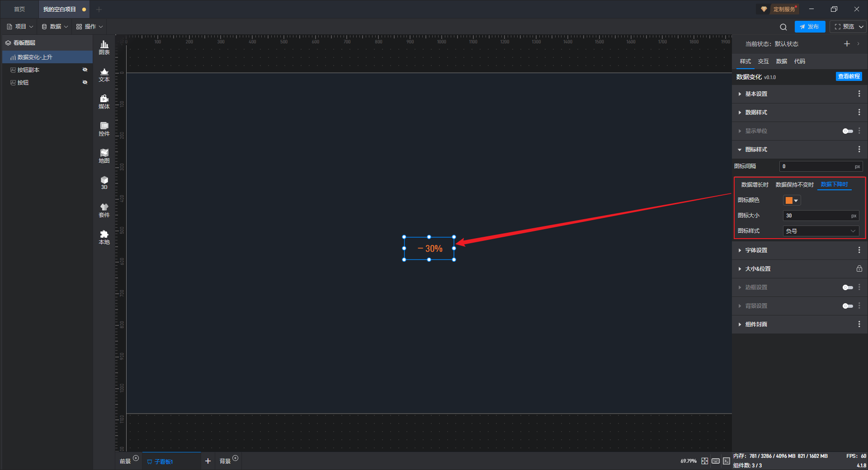Viewport: 868px width, 470px height.
Task: Click the 查看教程 tutorial button
Action: [849, 76]
